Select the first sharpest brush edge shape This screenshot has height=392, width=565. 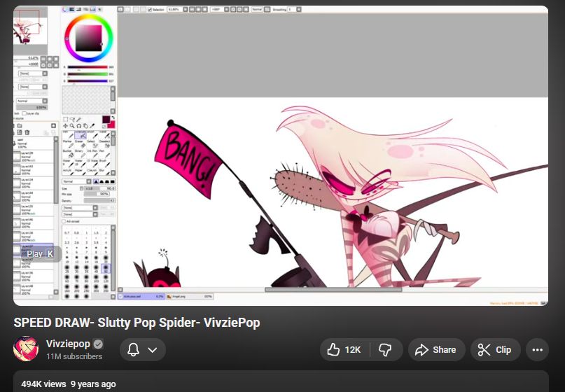point(96,181)
